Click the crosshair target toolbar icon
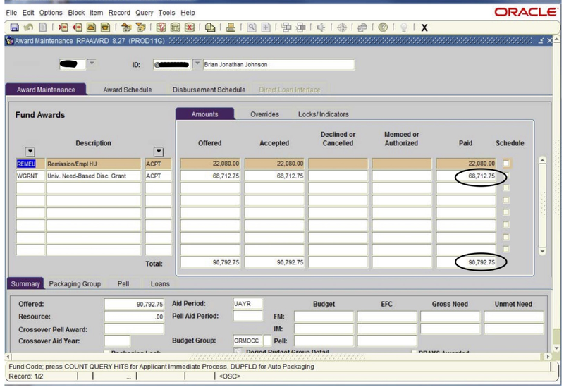 (342, 27)
